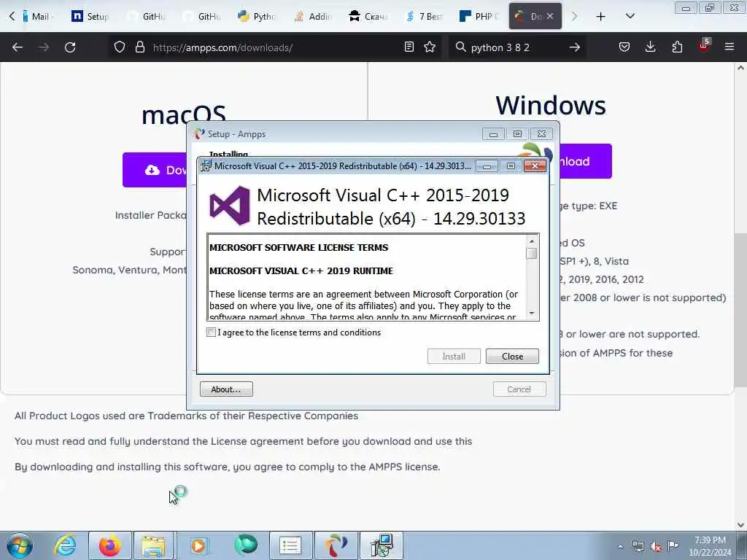Open the downloads panel
This screenshot has height=560, width=747.
[650, 47]
